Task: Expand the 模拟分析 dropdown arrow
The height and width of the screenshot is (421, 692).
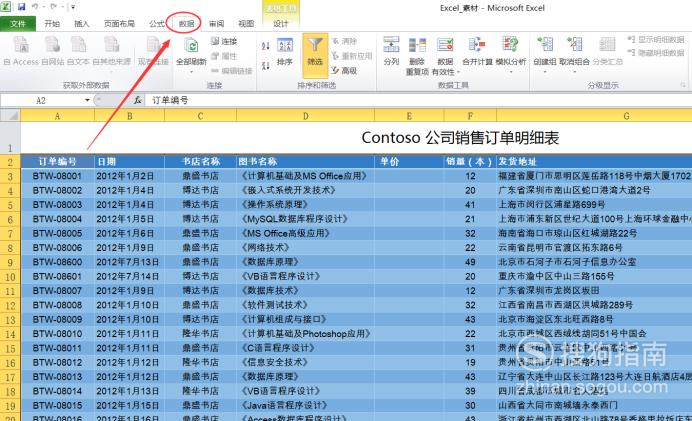Action: pos(511,71)
